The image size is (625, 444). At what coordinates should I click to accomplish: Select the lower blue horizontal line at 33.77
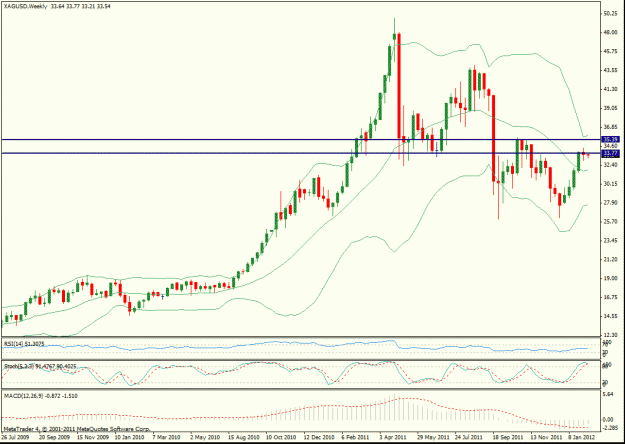coord(301,153)
